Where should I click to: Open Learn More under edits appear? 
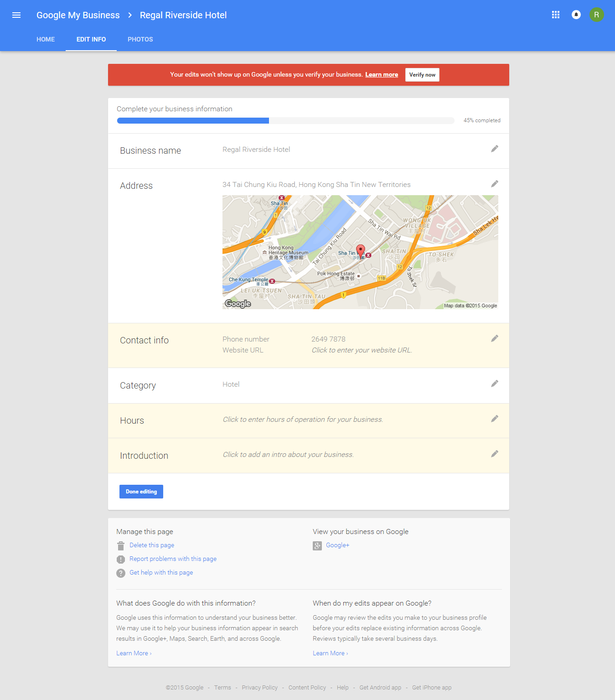pos(331,653)
